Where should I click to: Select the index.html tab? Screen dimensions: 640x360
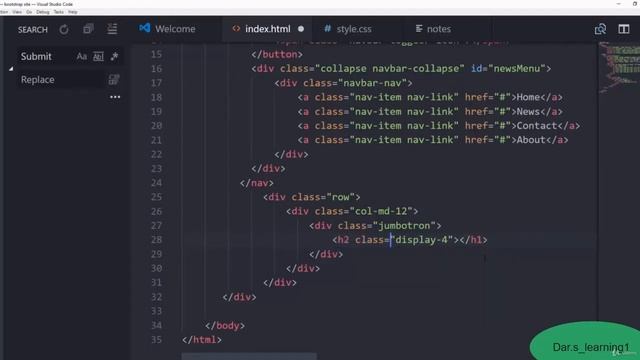coord(268,29)
